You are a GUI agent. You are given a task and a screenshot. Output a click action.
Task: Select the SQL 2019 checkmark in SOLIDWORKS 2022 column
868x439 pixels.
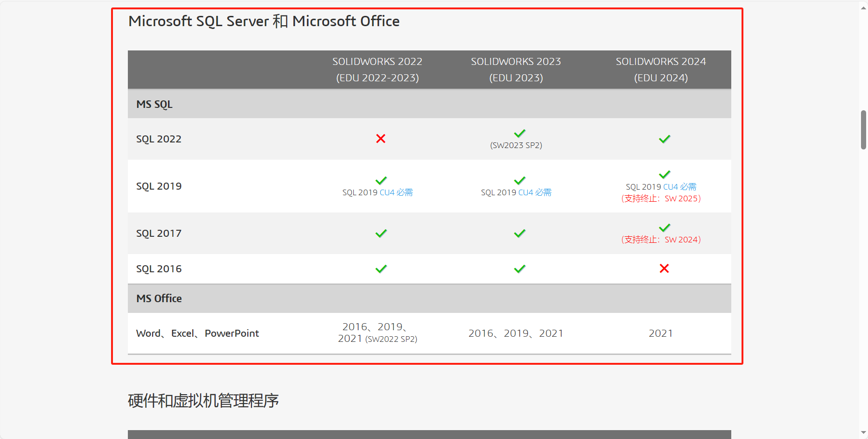click(381, 181)
